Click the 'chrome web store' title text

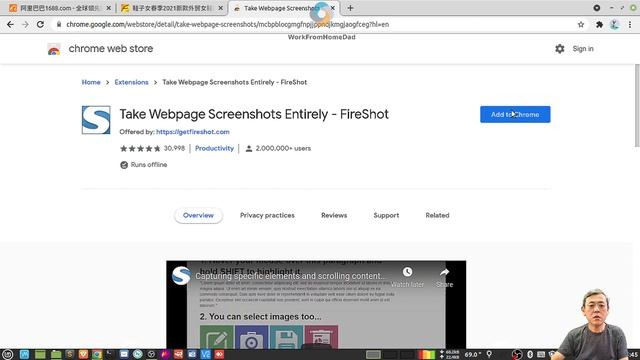pyautogui.click(x=111, y=49)
